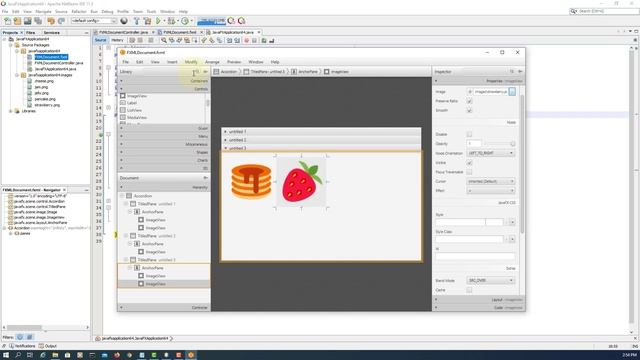
Task: Click the Source view button in the editor
Action: point(100,40)
